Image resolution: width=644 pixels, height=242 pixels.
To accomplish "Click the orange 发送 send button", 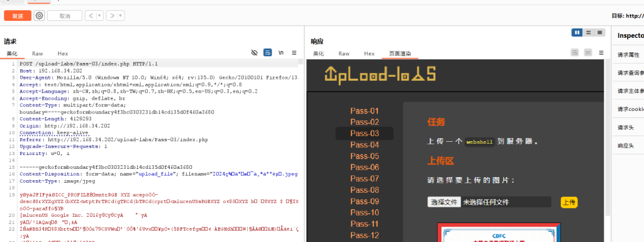I will 18,16.
